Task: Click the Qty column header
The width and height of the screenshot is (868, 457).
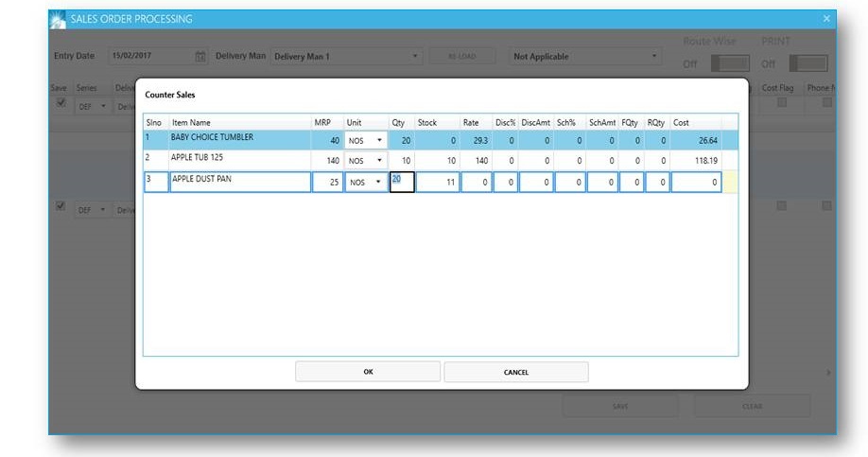Action: click(x=398, y=122)
